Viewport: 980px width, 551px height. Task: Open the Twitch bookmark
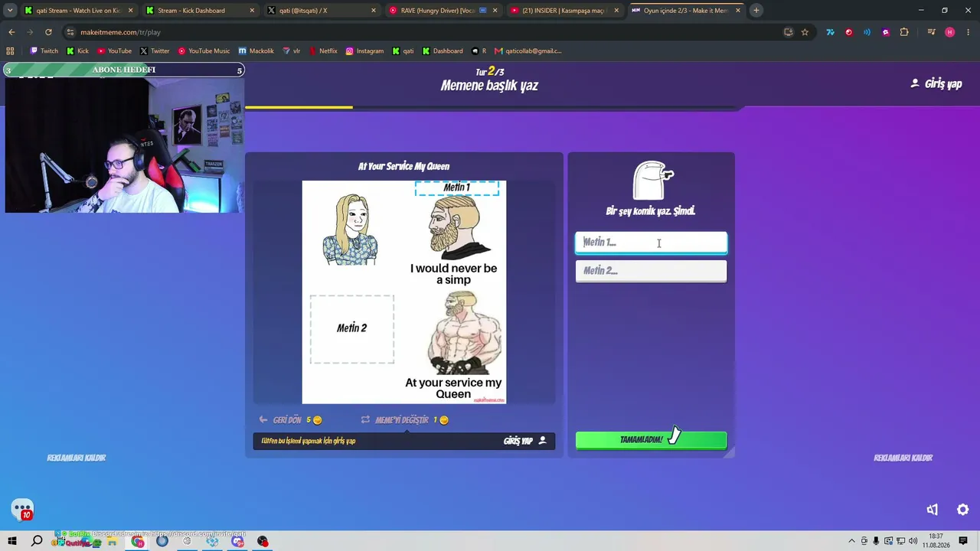(44, 51)
